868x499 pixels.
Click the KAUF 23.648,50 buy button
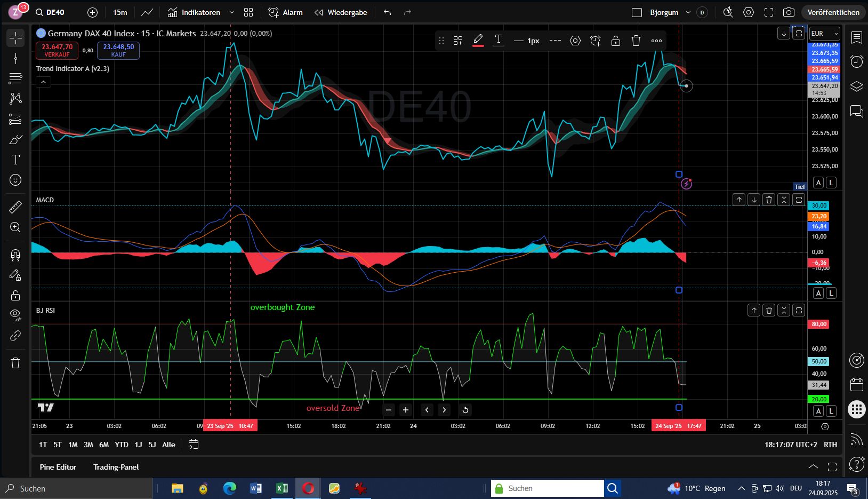[x=118, y=50]
